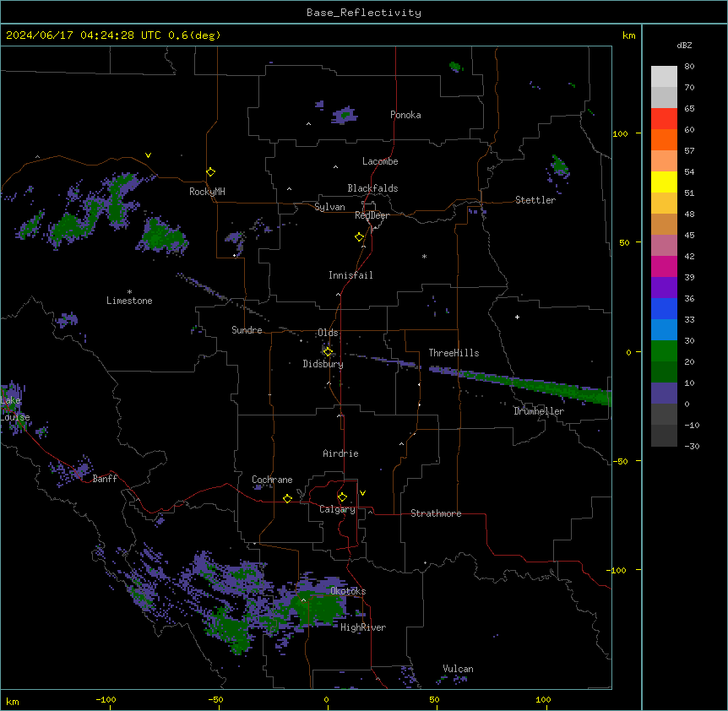The height and width of the screenshot is (711, 728).
Task: Click the yellow V marker northwest of RockyMH
Action: click(148, 155)
